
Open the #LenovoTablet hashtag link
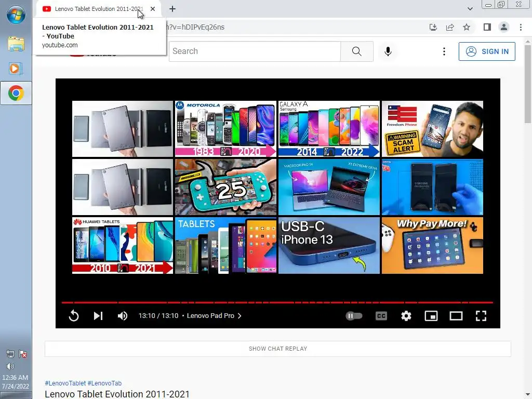pos(65,383)
